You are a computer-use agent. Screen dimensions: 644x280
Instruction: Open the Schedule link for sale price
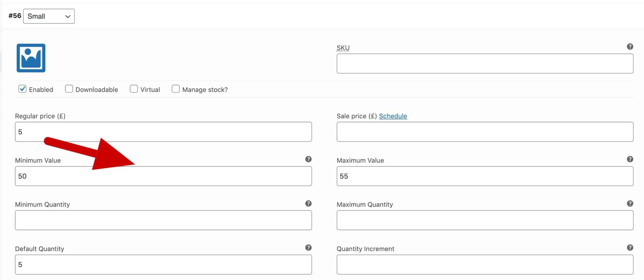pyautogui.click(x=393, y=116)
